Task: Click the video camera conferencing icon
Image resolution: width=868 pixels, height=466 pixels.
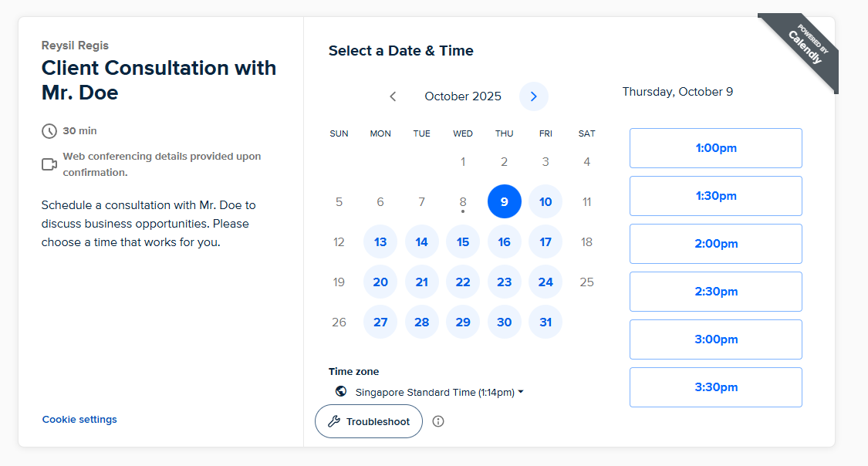Action: [x=49, y=164]
